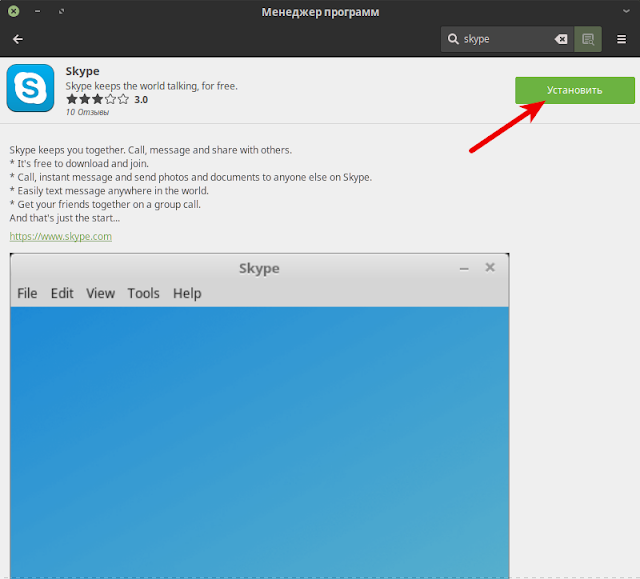Viewport: 640px width, 579px height.
Task: Maximize the Менеджер программ window
Action: coord(61,11)
